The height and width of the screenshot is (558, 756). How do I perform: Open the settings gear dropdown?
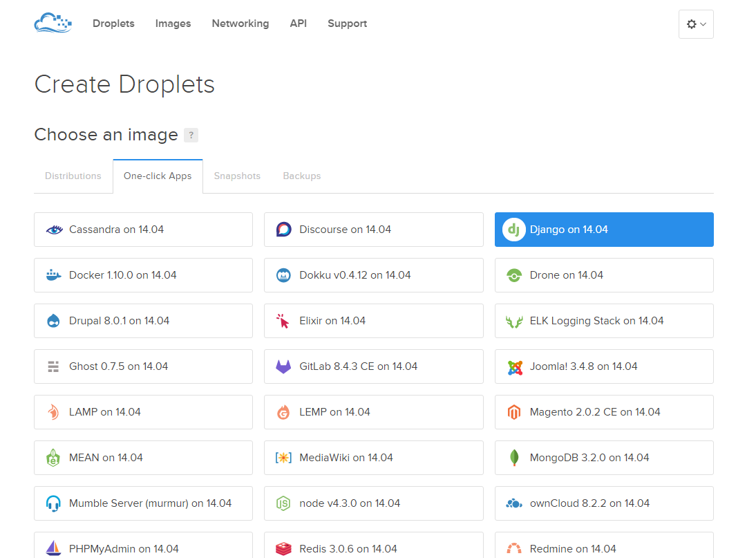[x=696, y=24]
